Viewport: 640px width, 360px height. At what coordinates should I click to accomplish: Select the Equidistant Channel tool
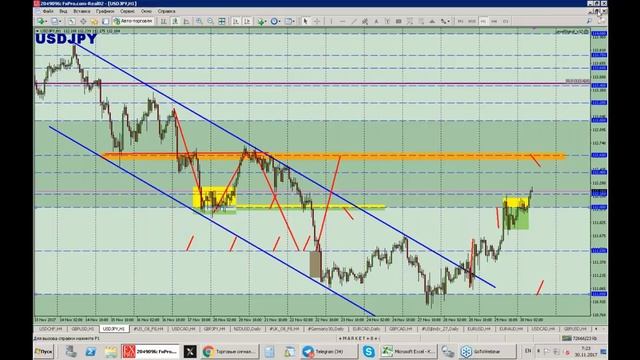365,21
